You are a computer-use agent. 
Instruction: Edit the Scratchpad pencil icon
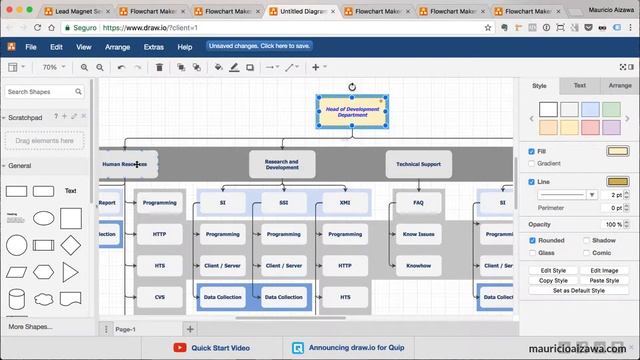click(x=74, y=116)
